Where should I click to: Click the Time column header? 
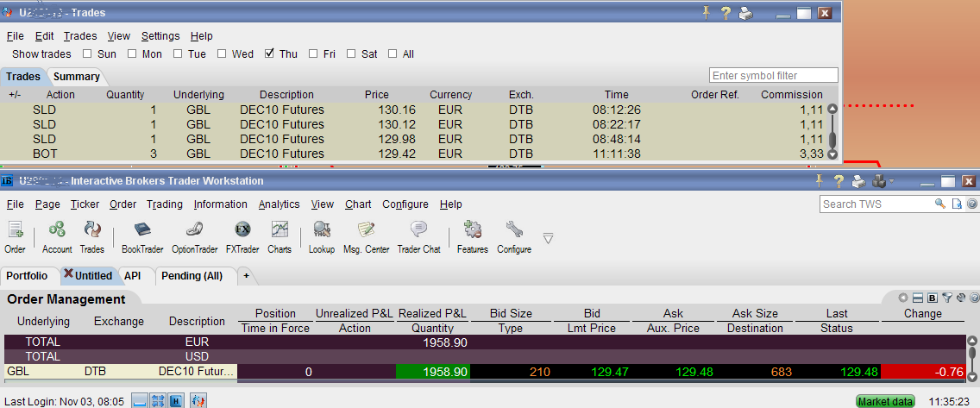point(616,95)
